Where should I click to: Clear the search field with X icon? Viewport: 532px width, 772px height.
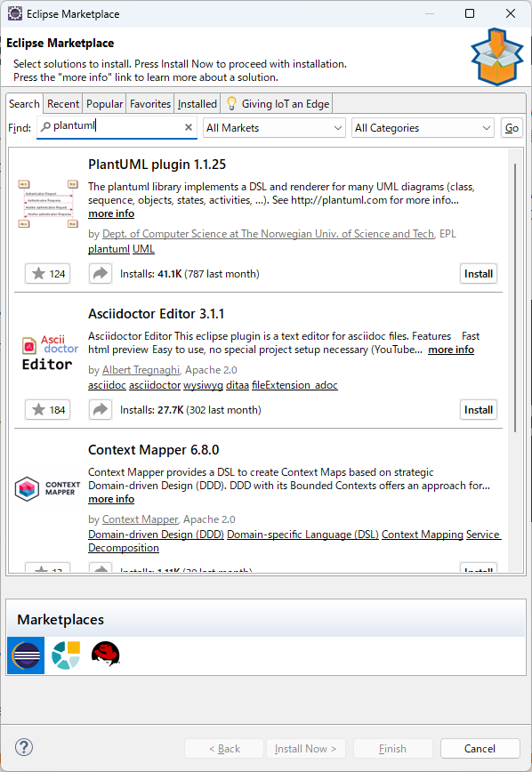point(189,127)
